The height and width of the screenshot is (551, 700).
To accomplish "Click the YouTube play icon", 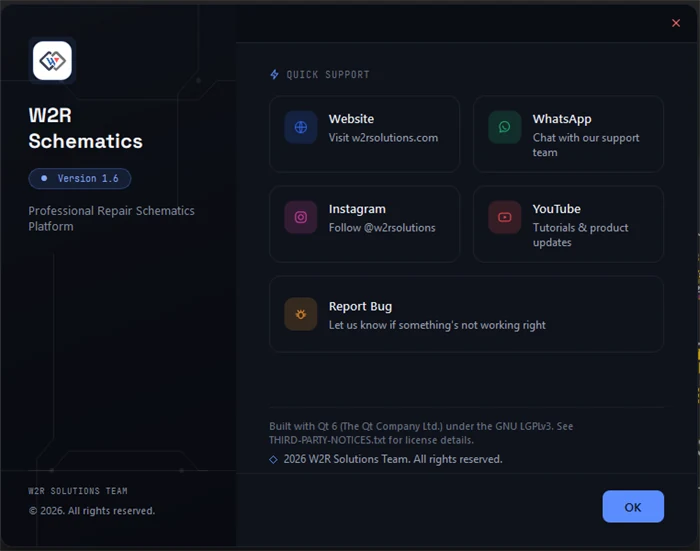I will coord(504,217).
